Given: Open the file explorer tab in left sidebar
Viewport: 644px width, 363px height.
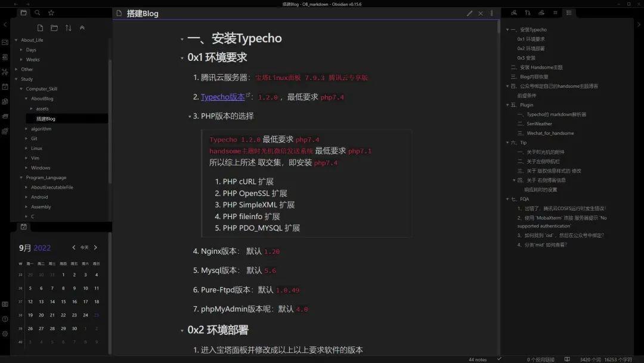Looking at the screenshot, I should pyautogui.click(x=23, y=13).
